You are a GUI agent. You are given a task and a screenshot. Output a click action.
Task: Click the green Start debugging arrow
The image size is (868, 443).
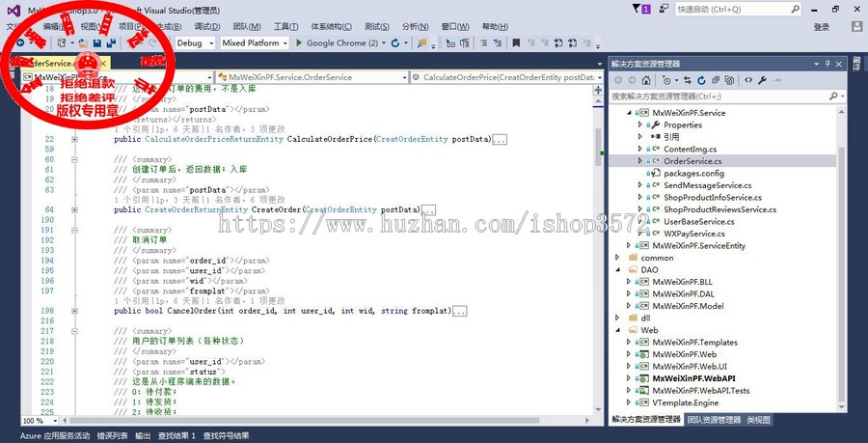(x=299, y=42)
